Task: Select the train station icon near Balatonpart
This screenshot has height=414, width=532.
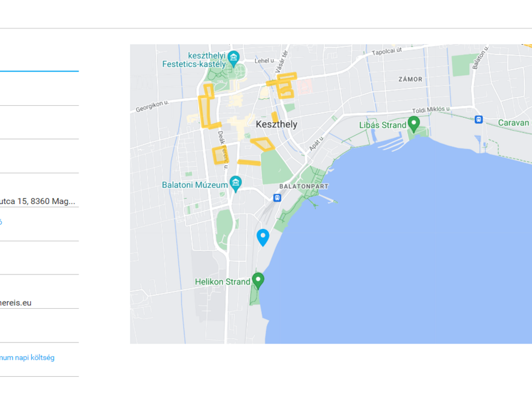Action: point(277,198)
